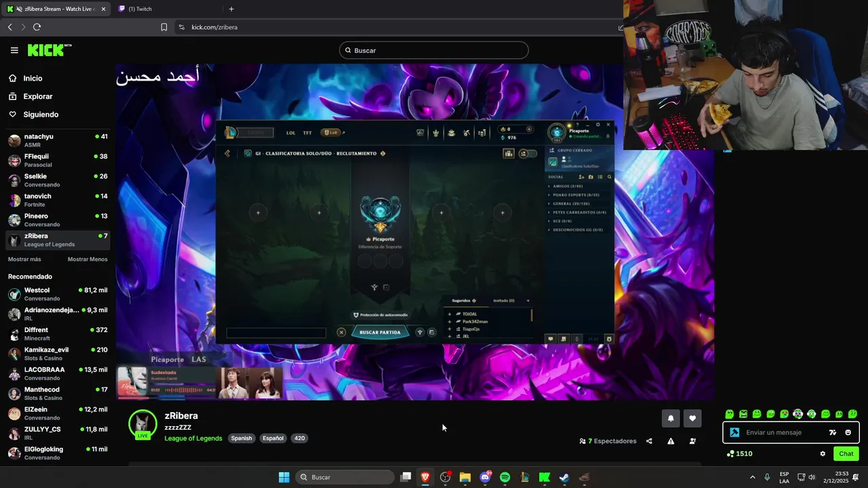Click the Kick logo

pos(49,50)
